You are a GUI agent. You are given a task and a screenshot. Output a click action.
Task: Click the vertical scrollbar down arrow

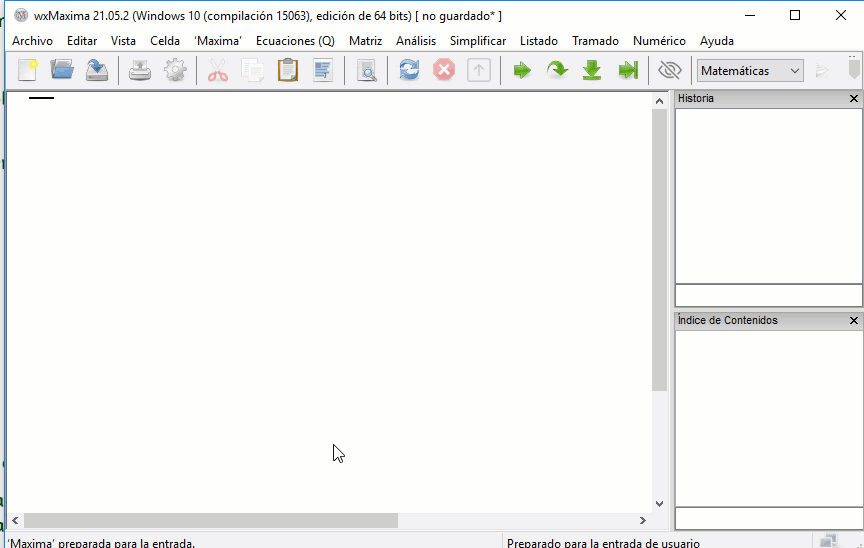click(659, 503)
